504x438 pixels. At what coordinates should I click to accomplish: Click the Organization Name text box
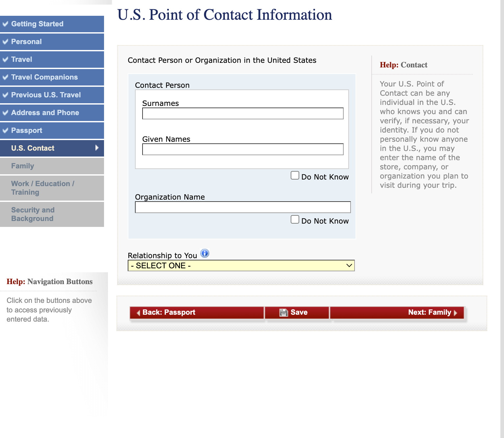[x=243, y=207]
